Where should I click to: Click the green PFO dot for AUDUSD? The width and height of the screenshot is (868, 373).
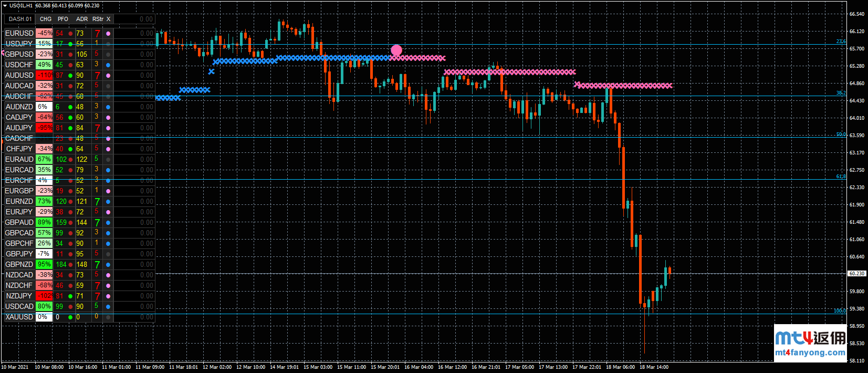point(70,76)
